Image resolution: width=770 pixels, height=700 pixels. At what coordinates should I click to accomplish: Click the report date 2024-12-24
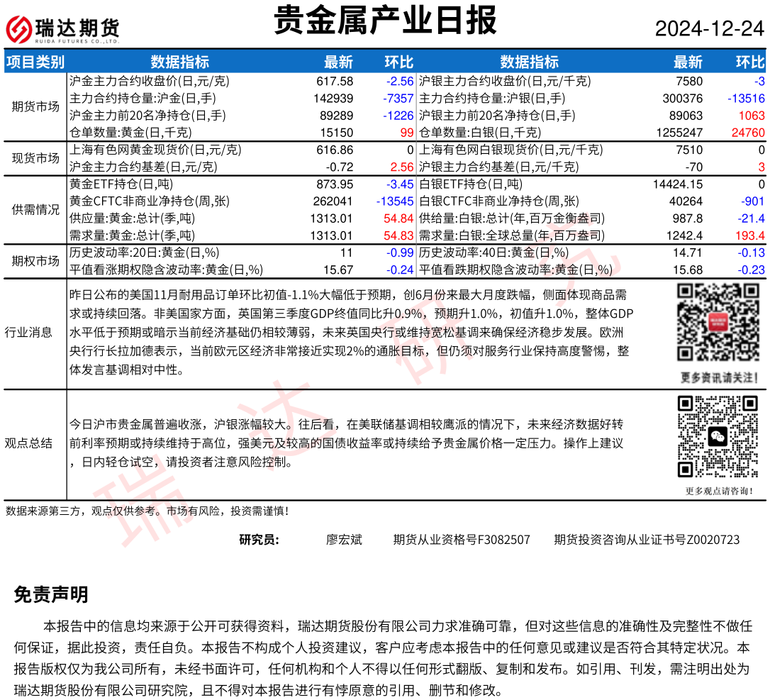709,28
